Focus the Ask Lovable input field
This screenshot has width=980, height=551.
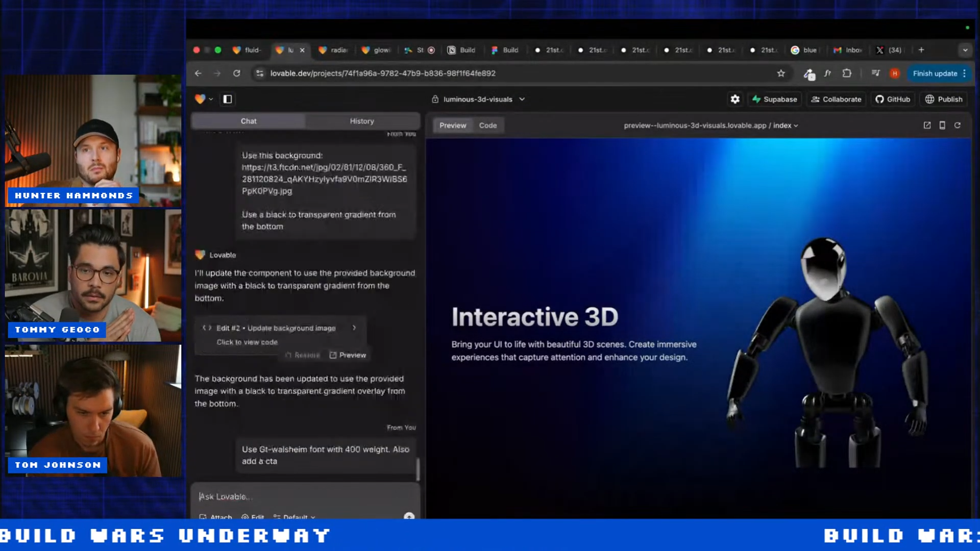pos(305,496)
